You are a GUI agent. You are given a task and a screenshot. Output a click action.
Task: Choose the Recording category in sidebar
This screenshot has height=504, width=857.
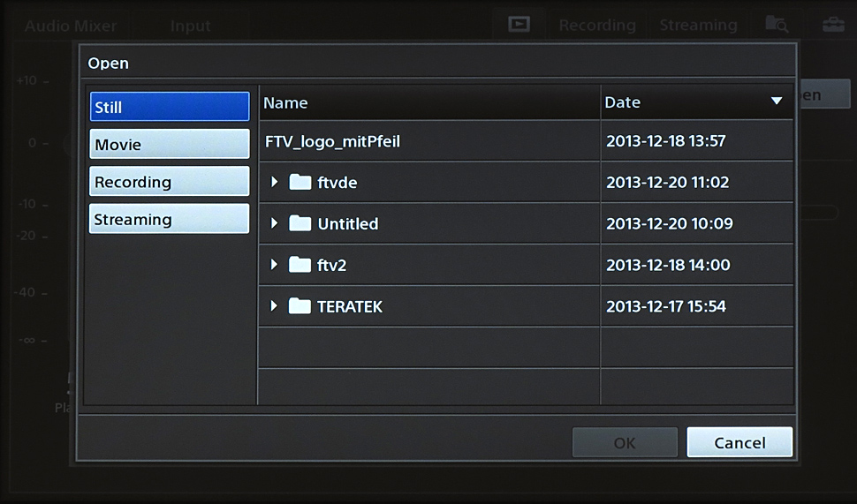169,182
